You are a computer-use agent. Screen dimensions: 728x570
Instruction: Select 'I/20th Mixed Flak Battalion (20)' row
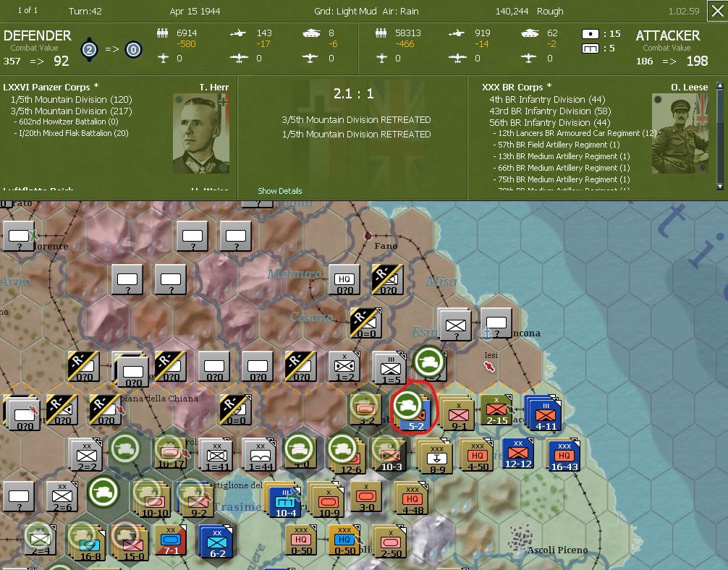(71, 133)
